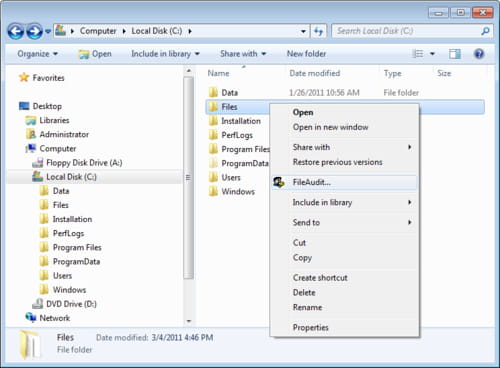Click navigation pane scrollbar up arrow

[x=189, y=71]
